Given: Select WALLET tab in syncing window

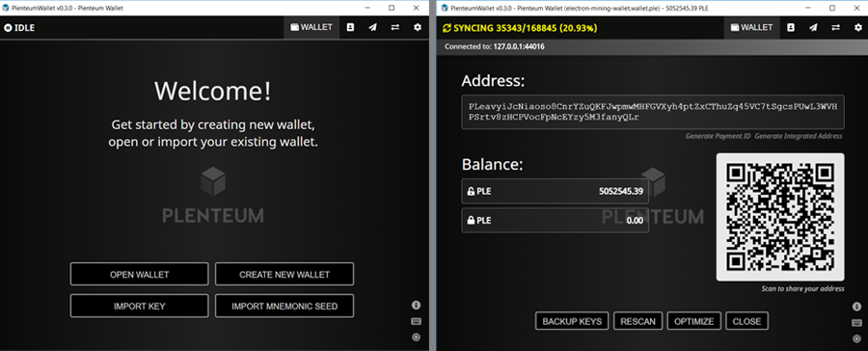Looking at the screenshot, I should coord(751,28).
